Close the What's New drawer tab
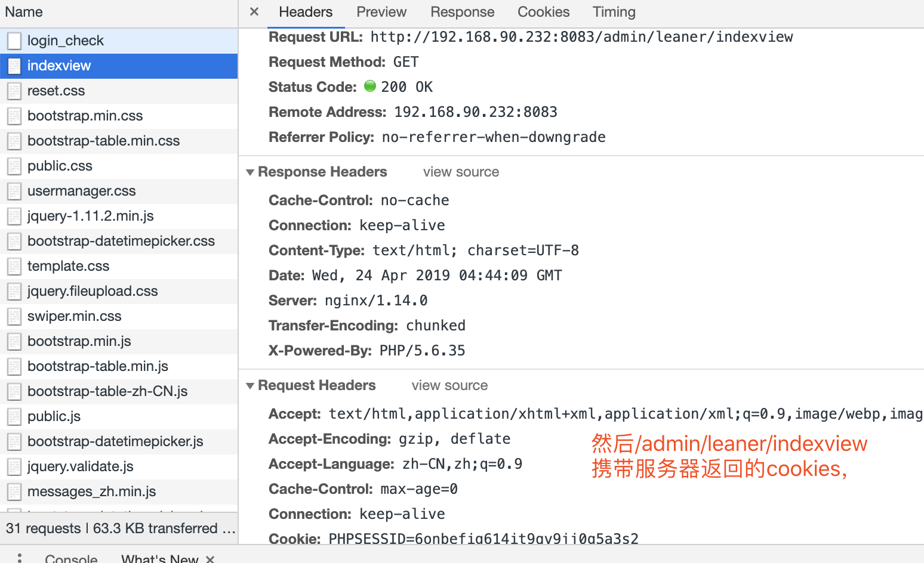The height and width of the screenshot is (563, 924). point(210,559)
